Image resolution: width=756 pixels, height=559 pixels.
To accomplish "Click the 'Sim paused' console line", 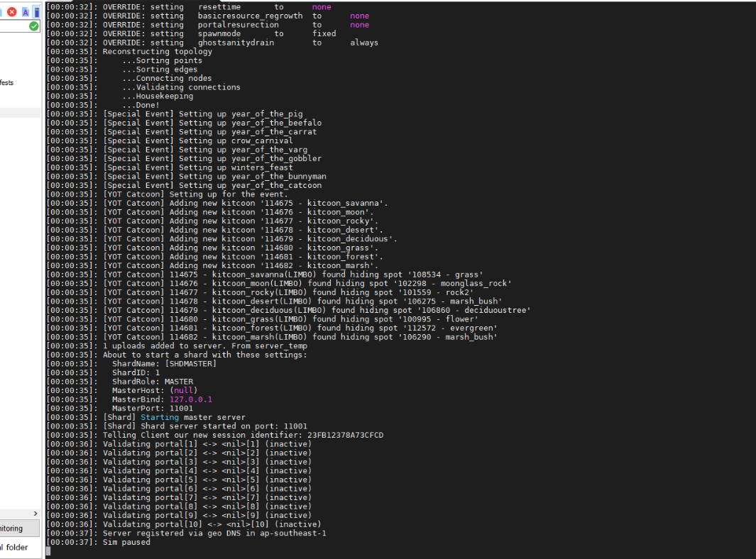I will (126, 542).
